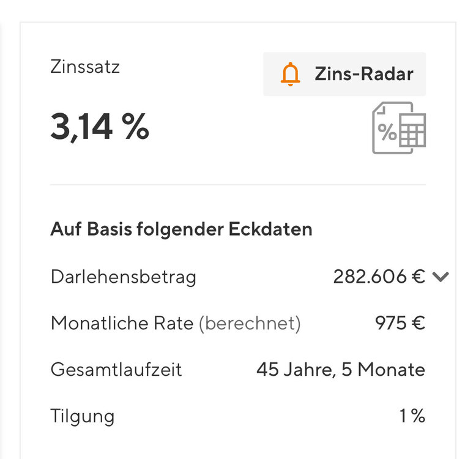
Task: Click the Zinssatz label
Action: [85, 66]
